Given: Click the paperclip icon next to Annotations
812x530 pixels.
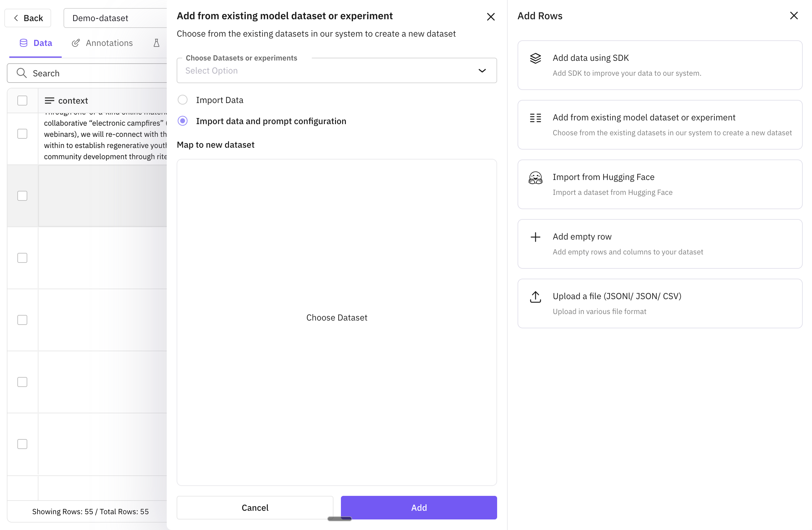Looking at the screenshot, I should tap(76, 43).
